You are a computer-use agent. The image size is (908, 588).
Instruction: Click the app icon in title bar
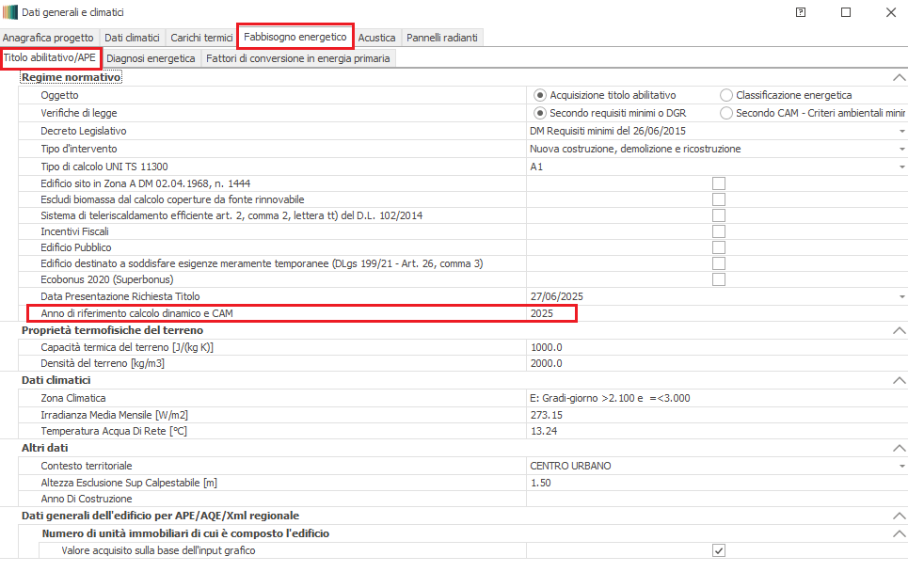pyautogui.click(x=10, y=12)
